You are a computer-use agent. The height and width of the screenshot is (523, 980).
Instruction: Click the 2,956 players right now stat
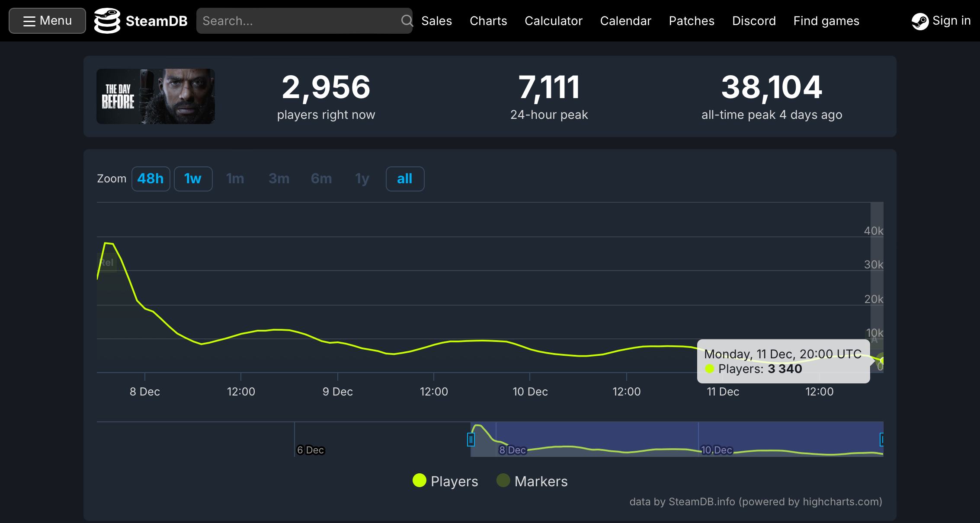326,96
